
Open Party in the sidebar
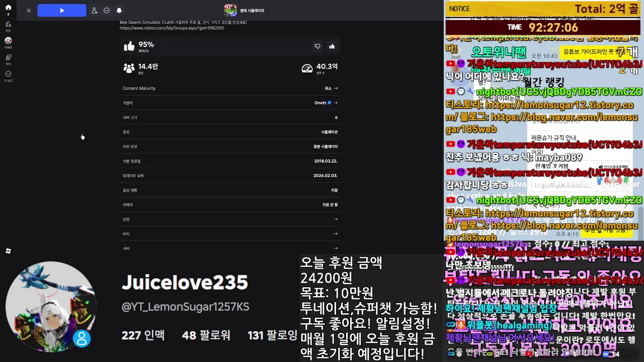click(x=8, y=59)
